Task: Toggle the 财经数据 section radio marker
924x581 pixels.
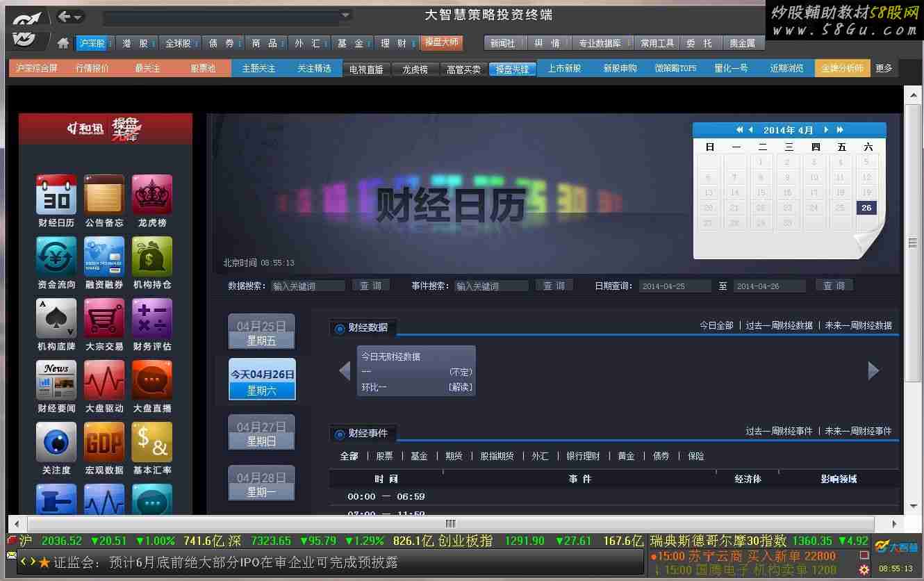Action: 340,328
